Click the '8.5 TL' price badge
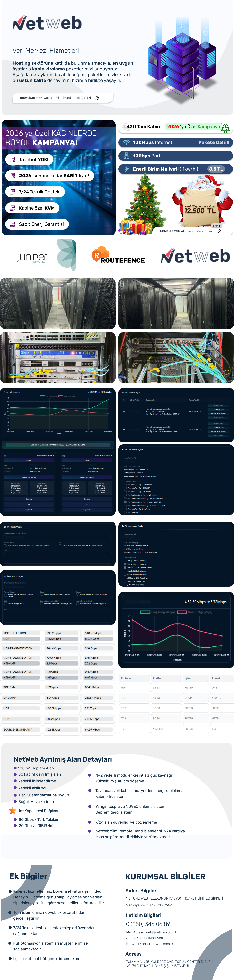Image resolution: width=234 pixels, height=980 pixels. pyautogui.click(x=216, y=169)
